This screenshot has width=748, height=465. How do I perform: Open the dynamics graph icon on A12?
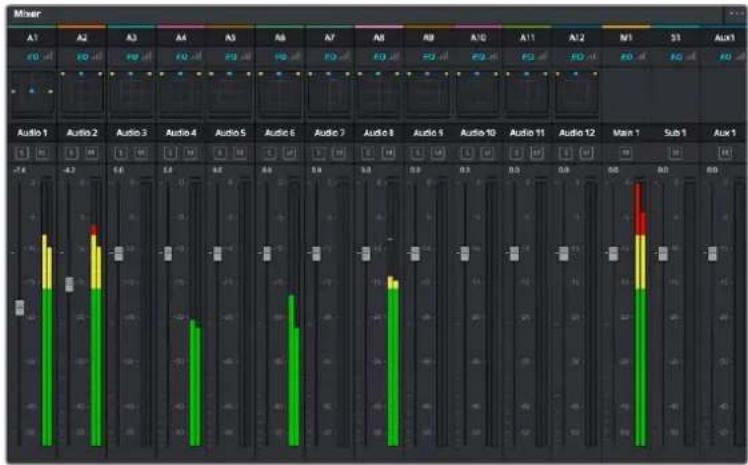(592, 57)
